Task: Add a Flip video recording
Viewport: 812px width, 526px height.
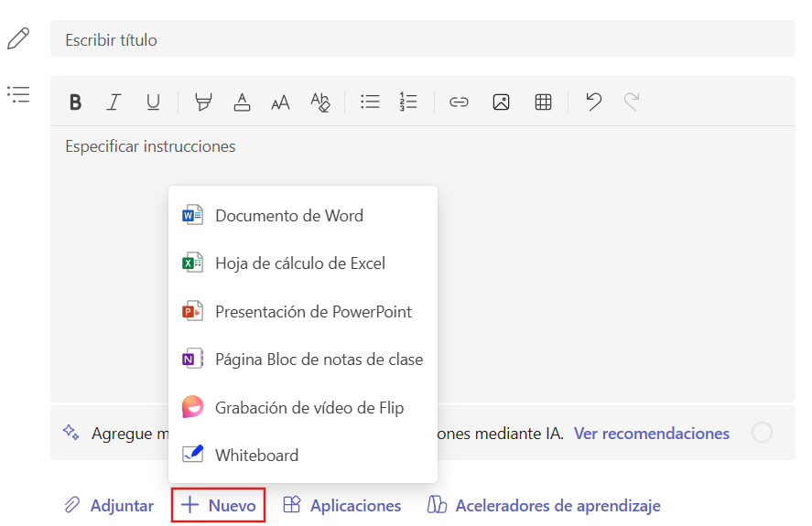Action: coord(303,407)
